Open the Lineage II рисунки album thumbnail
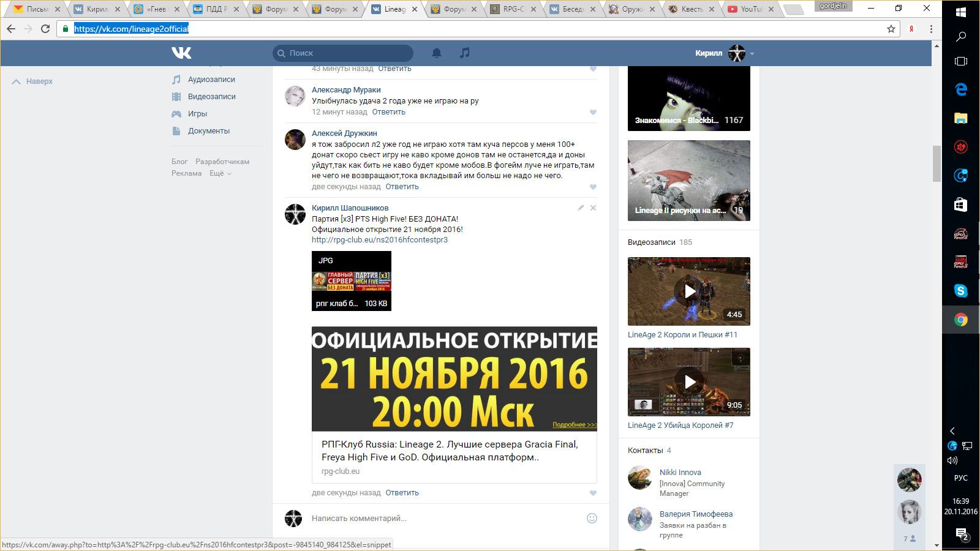This screenshot has width=980, height=551. tap(689, 181)
